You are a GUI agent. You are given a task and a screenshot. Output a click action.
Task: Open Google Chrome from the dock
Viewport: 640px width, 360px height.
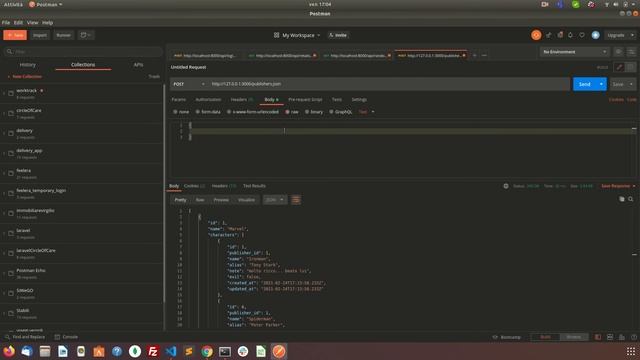[x=207, y=351]
